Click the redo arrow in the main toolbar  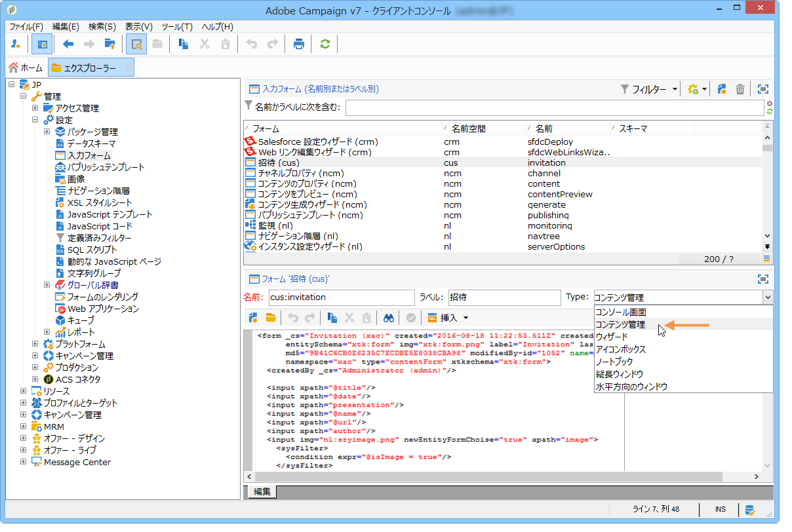[x=273, y=44]
